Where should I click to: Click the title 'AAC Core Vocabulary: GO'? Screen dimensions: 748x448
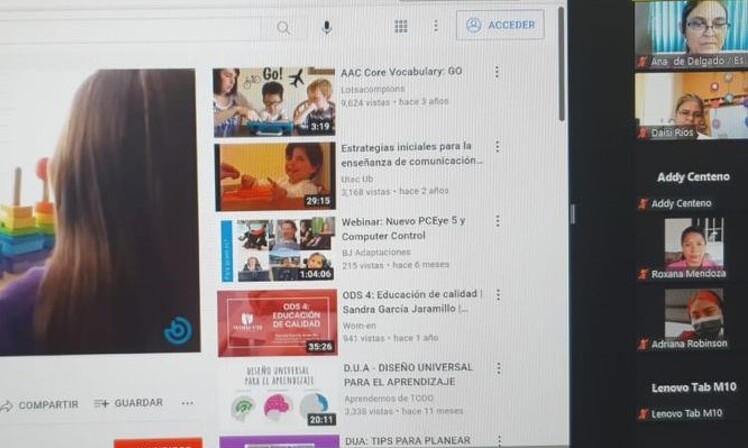(401, 72)
